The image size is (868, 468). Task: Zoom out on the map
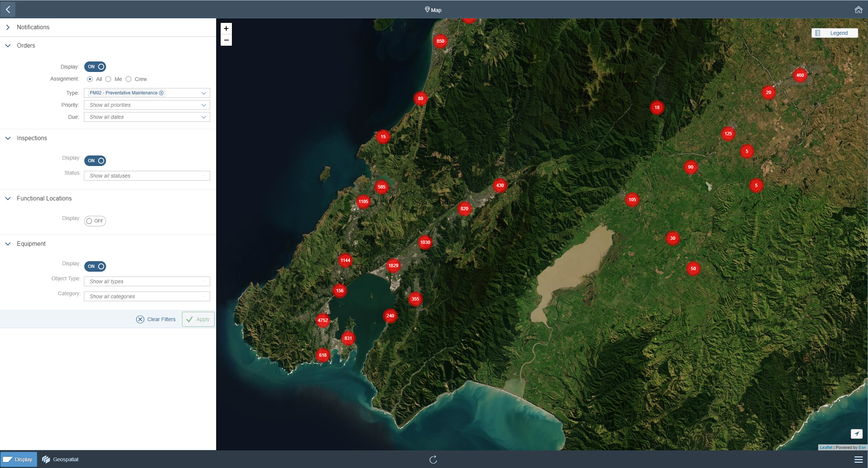226,40
